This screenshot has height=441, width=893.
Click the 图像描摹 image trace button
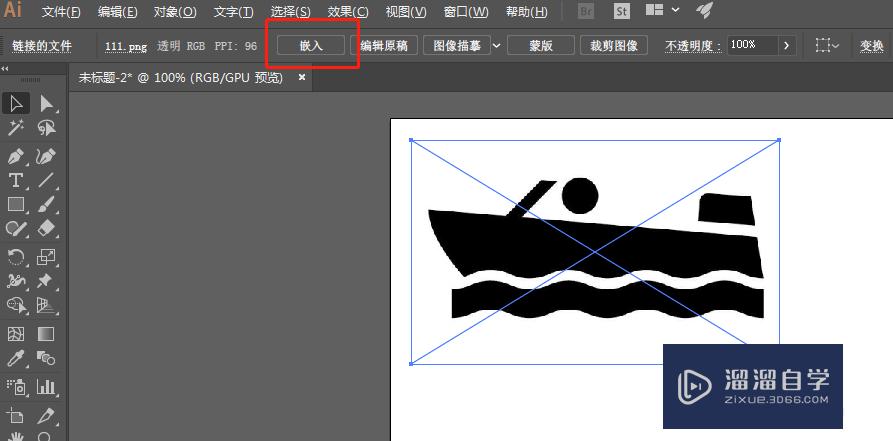pyautogui.click(x=457, y=46)
